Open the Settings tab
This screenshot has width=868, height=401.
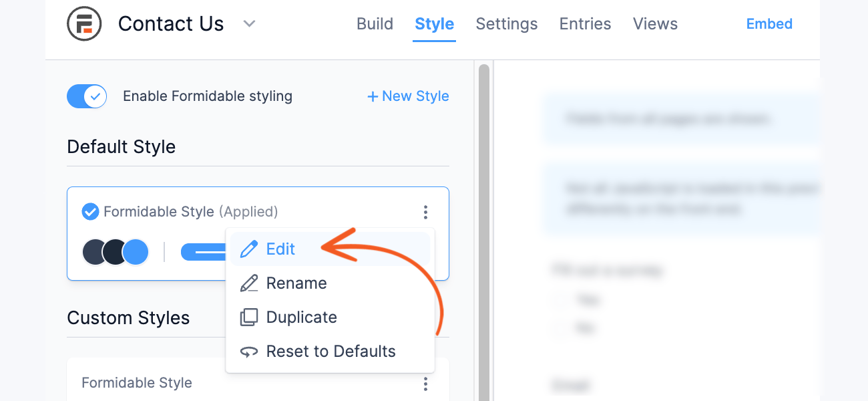point(507,24)
